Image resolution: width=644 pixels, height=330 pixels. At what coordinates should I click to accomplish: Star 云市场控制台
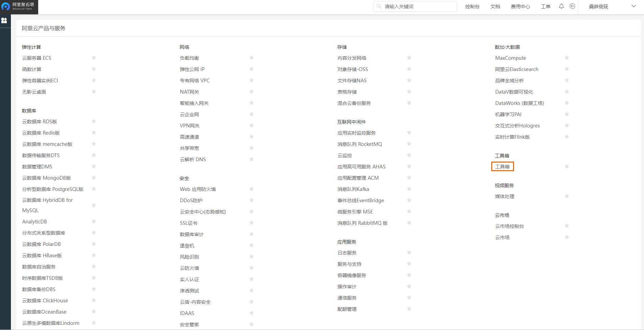pyautogui.click(x=567, y=226)
